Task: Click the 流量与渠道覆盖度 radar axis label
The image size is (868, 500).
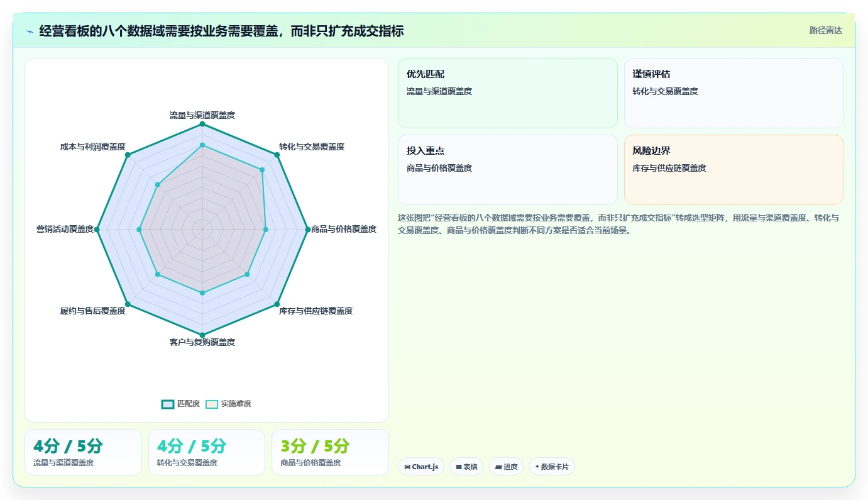Action: [x=202, y=115]
